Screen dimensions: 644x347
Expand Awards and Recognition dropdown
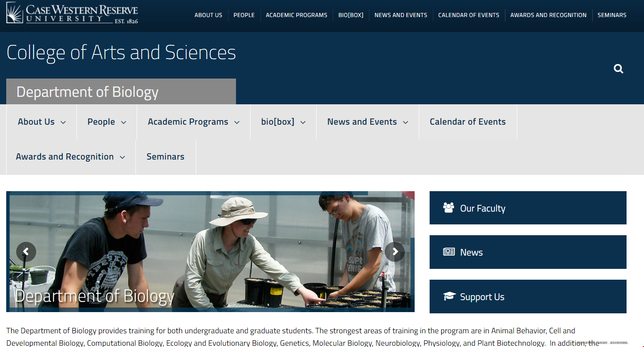point(122,157)
